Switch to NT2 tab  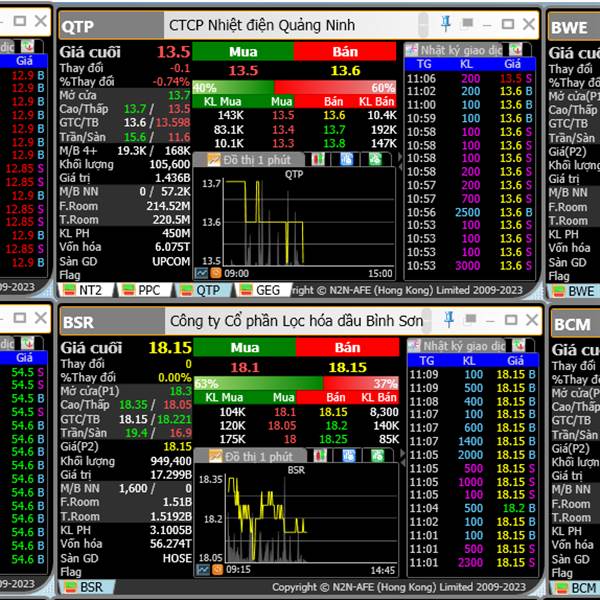coord(85,290)
